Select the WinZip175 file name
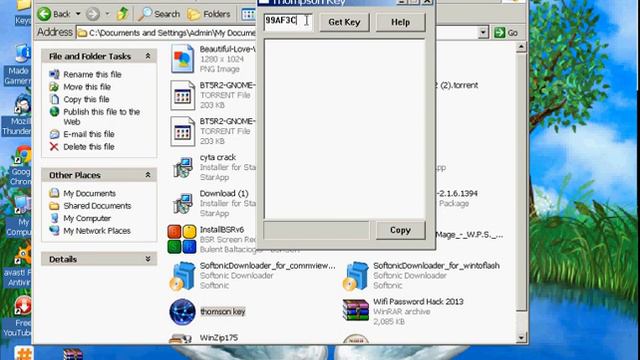This screenshot has width=640, height=360. pyautogui.click(x=219, y=338)
